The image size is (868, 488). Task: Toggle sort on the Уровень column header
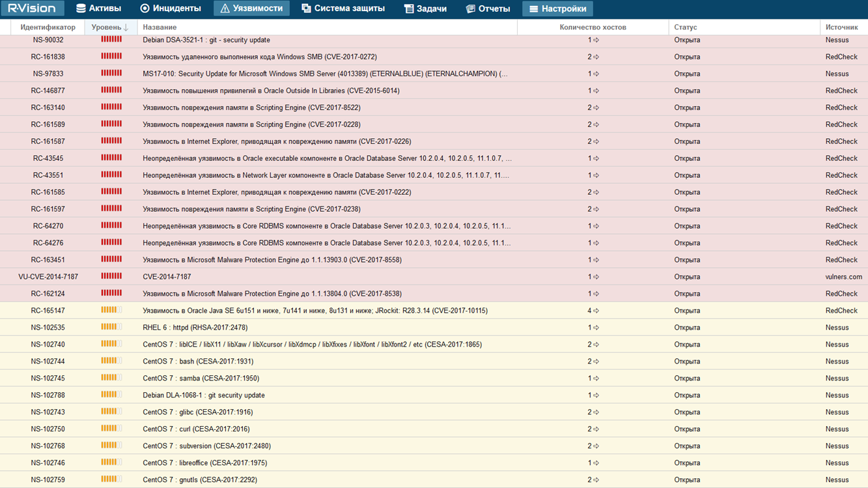[111, 27]
